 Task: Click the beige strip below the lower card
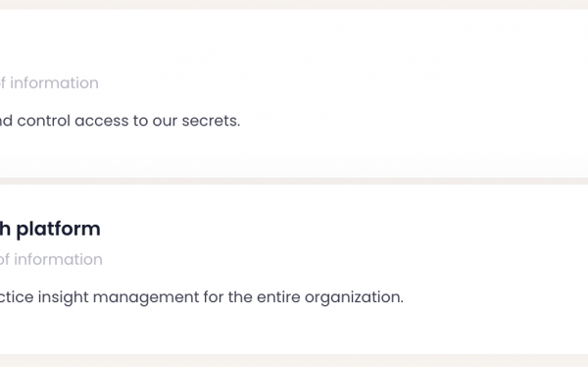[x=294, y=360]
